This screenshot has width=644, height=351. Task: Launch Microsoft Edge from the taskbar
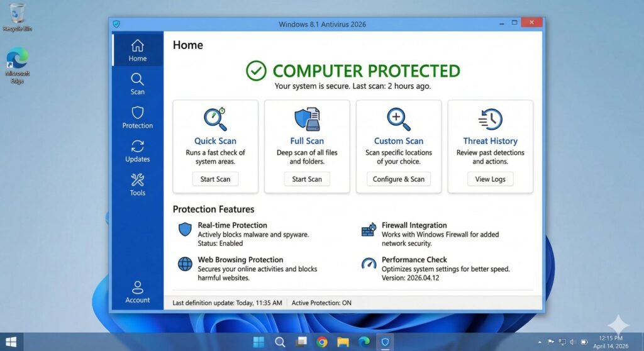coord(364,342)
